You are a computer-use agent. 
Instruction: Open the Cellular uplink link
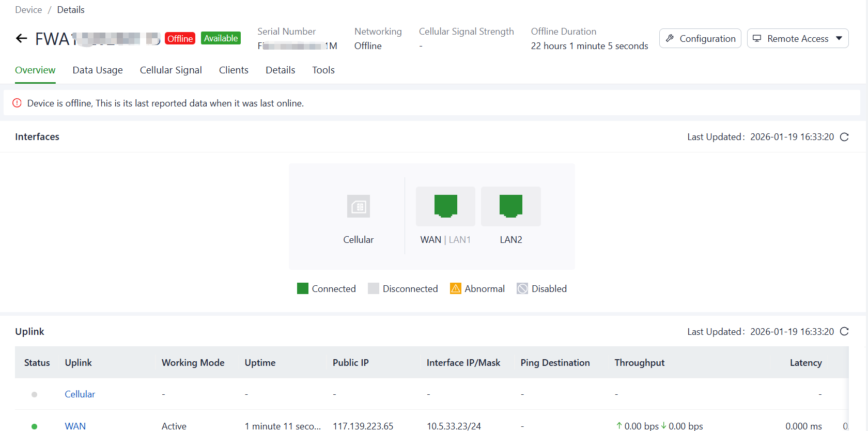(x=80, y=394)
